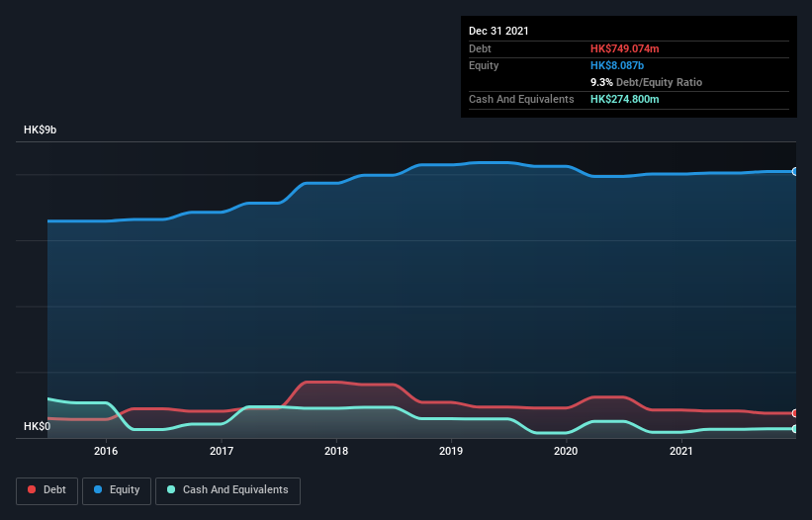Viewport: 812px width, 520px height.
Task: Click the 2017 x-axis label
Action: (x=222, y=451)
